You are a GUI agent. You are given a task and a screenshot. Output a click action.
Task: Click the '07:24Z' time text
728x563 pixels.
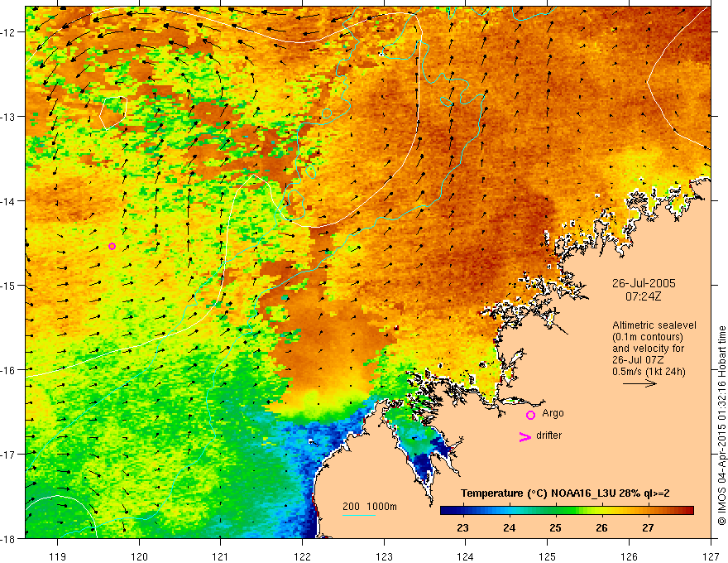click(x=643, y=296)
